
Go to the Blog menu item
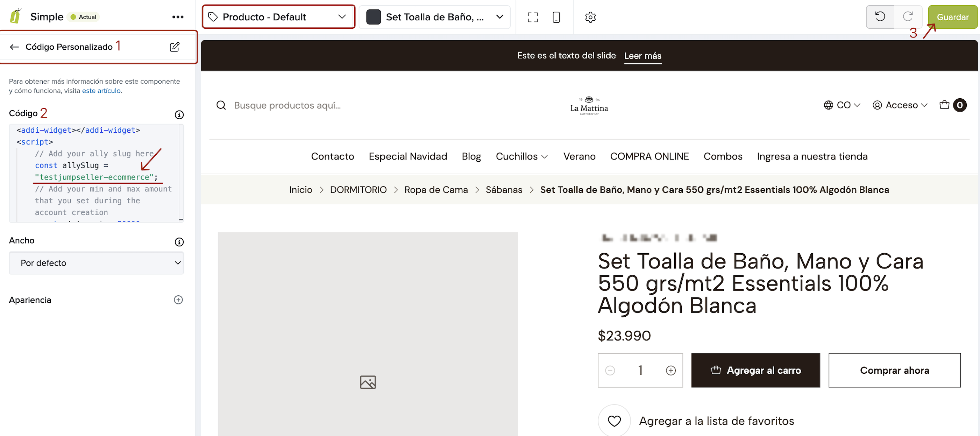click(x=471, y=156)
